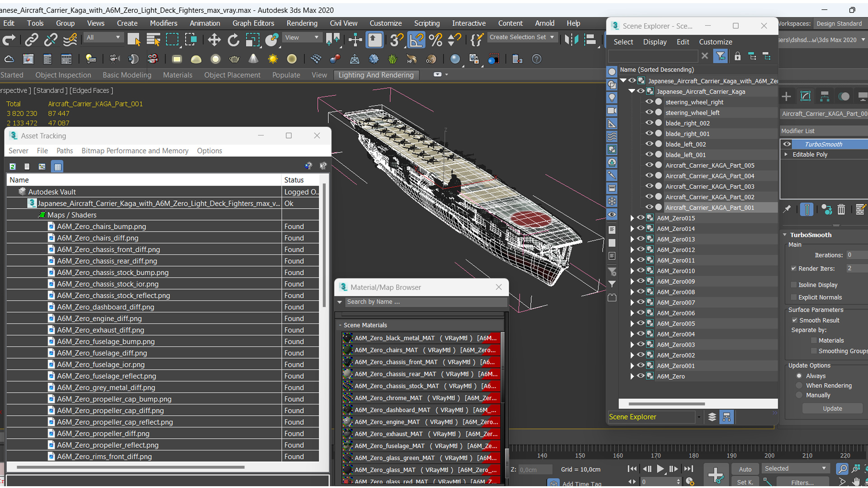Hide steering_wheel_right with eye icon
This screenshot has height=488, width=868.
pos(649,102)
